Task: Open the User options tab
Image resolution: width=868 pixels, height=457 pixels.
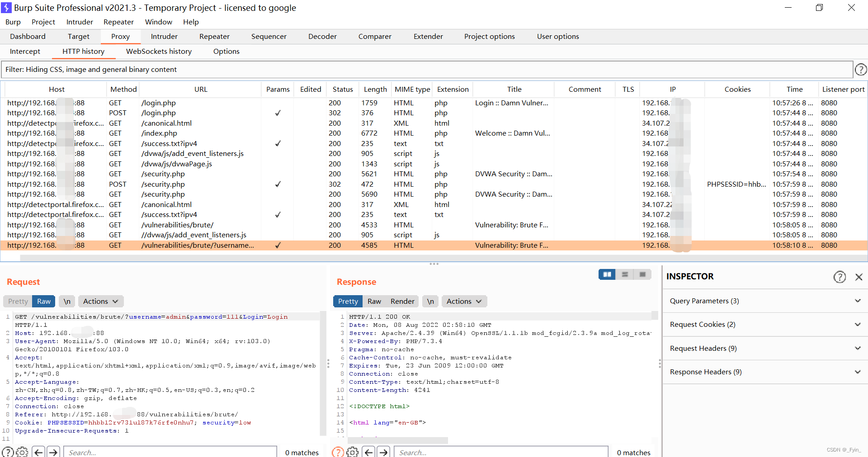Action: (x=558, y=37)
